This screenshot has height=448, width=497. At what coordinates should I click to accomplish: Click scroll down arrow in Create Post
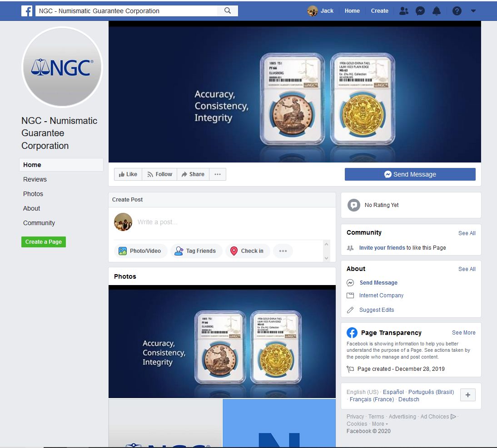click(x=326, y=258)
